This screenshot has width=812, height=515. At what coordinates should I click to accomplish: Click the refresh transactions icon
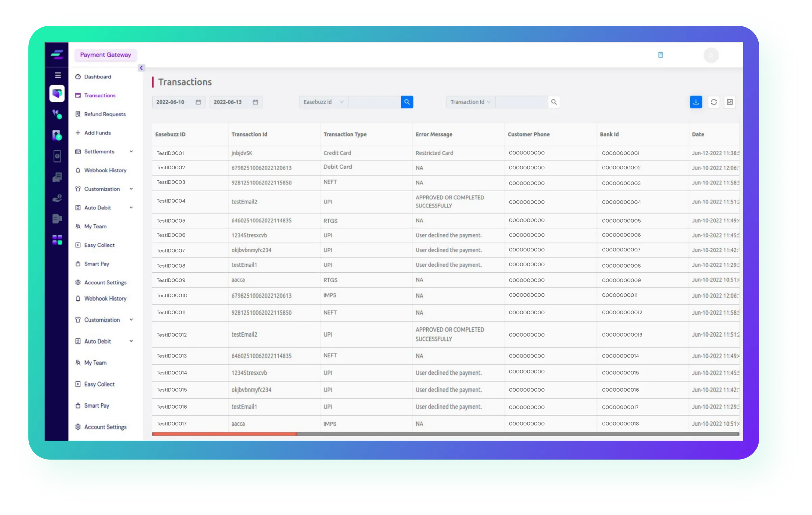(x=713, y=102)
